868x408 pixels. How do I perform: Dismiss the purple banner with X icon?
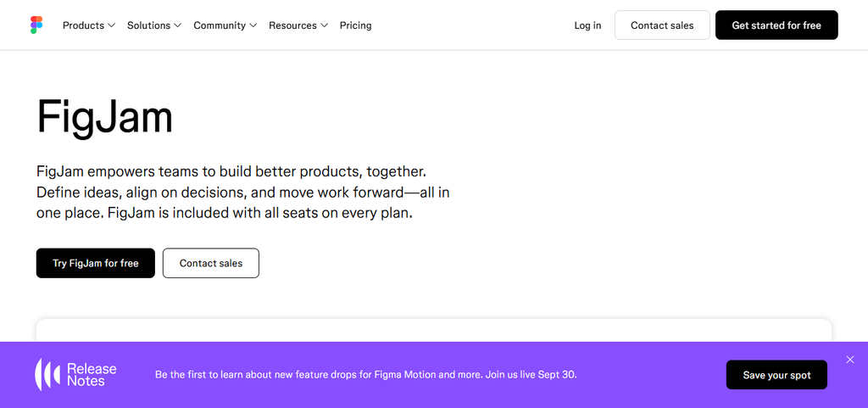850,360
